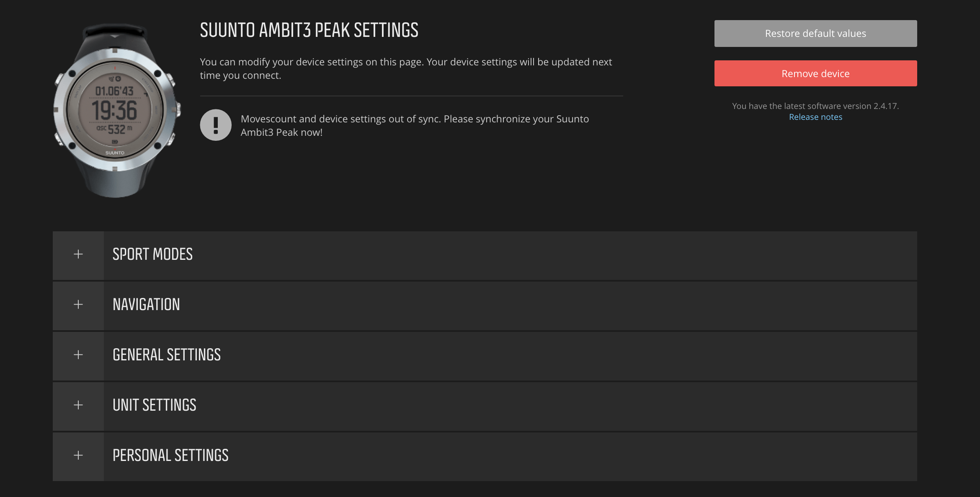Select the Unit Settings section title
Image resolution: width=980 pixels, height=497 pixels.
(x=154, y=405)
